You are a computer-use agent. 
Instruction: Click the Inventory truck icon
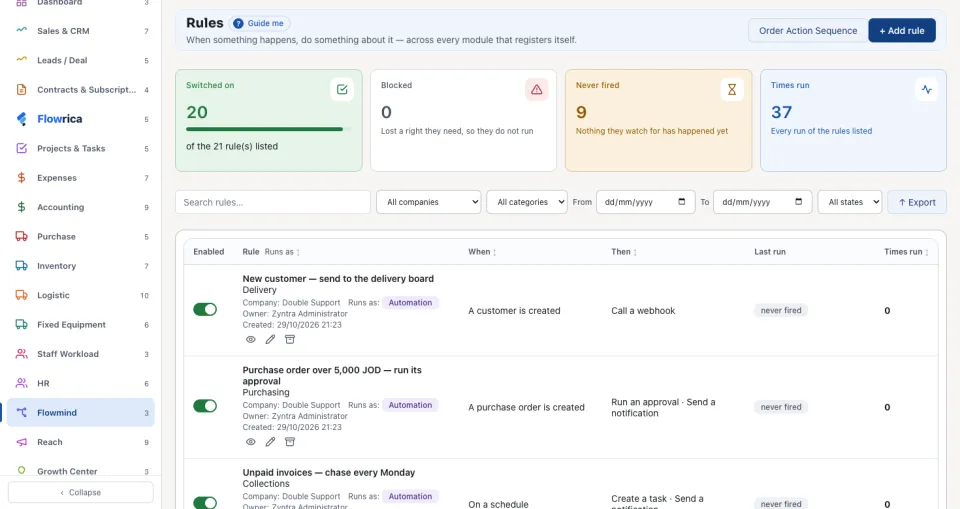click(21, 266)
